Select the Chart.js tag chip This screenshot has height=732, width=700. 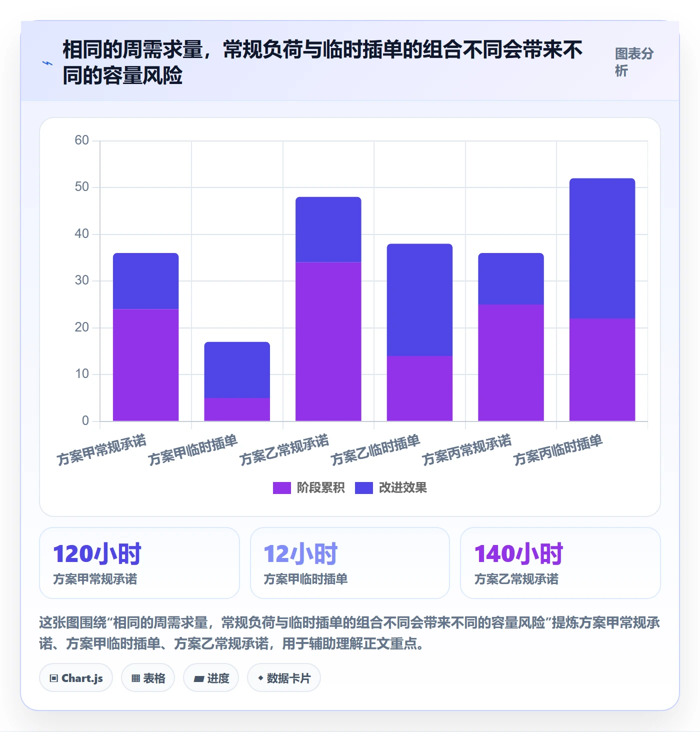point(76,678)
